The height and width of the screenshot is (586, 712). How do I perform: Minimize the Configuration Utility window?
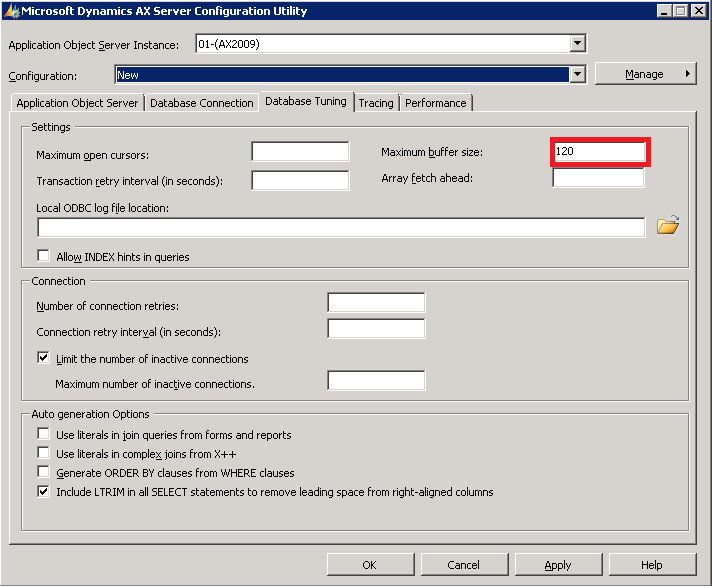coord(664,10)
